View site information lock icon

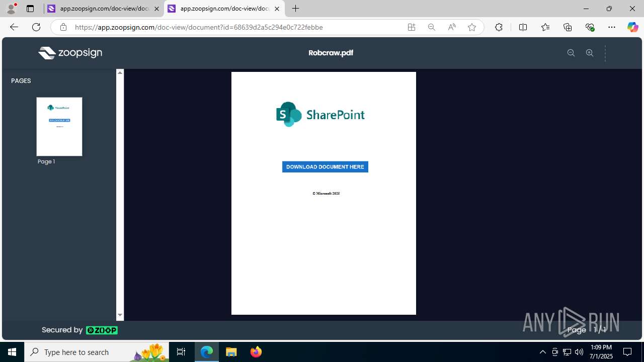coord(63,27)
